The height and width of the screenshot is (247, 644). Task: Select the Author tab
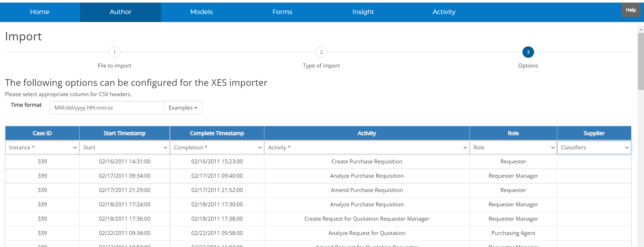pos(120,12)
